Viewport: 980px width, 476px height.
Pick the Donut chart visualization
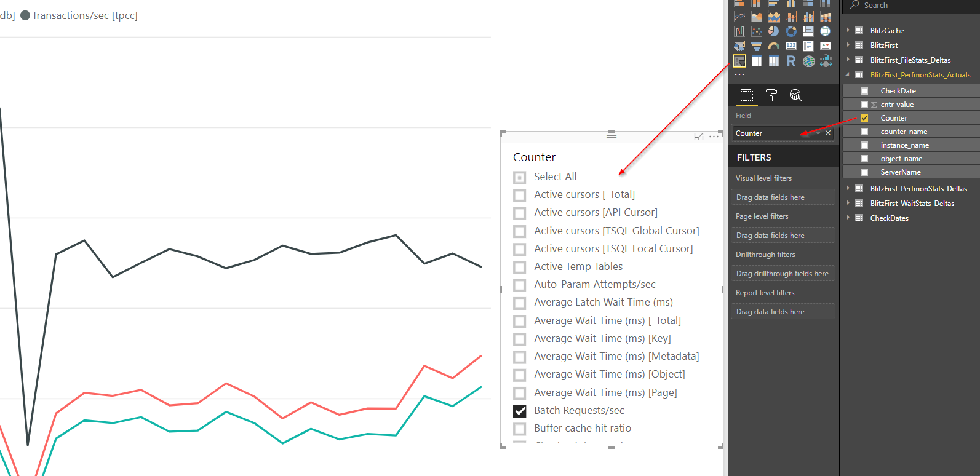click(791, 31)
